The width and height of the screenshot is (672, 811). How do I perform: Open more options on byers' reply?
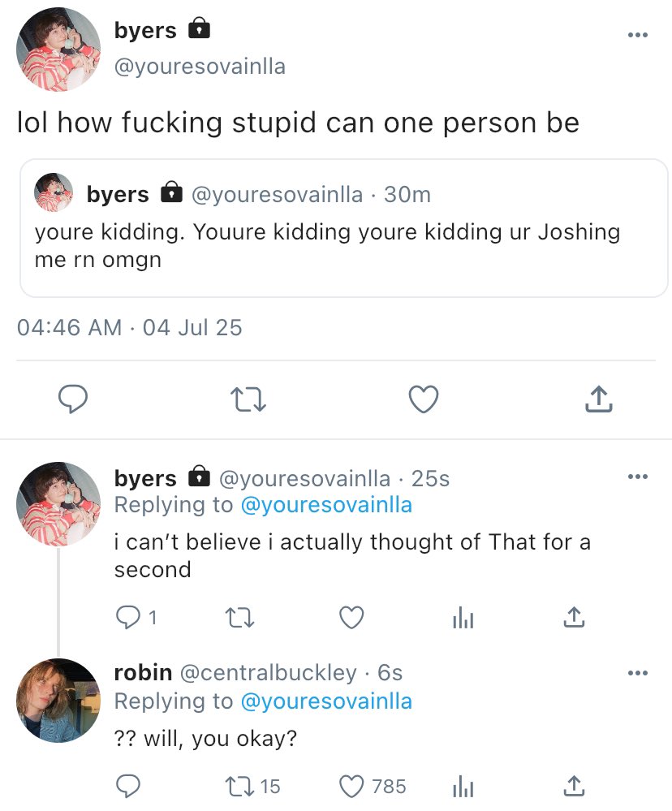pyautogui.click(x=638, y=477)
